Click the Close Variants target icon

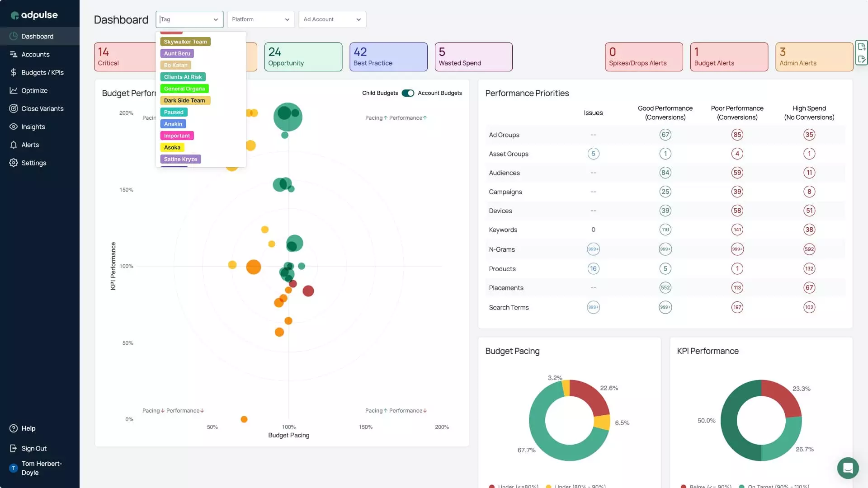point(14,108)
